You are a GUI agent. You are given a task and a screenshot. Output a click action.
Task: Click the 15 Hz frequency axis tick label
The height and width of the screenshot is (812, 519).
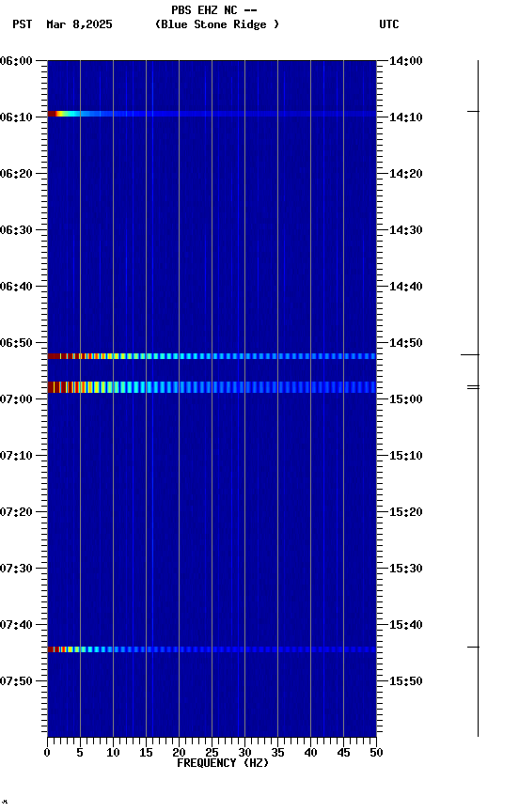(146, 753)
